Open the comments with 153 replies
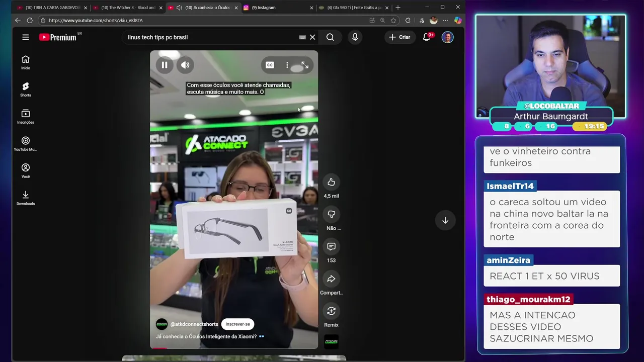 [331, 246]
